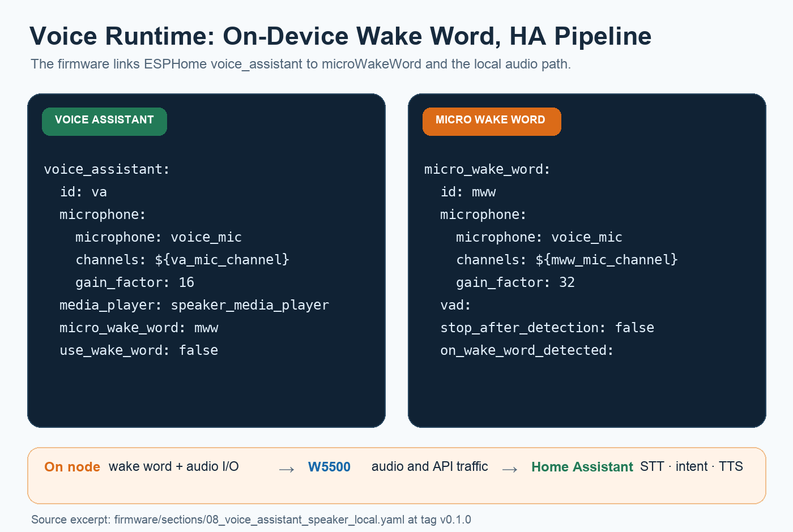This screenshot has width=793, height=532.
Task: Select the line 'channels: ${mww_mic_channel}'
Action: pyautogui.click(x=567, y=260)
